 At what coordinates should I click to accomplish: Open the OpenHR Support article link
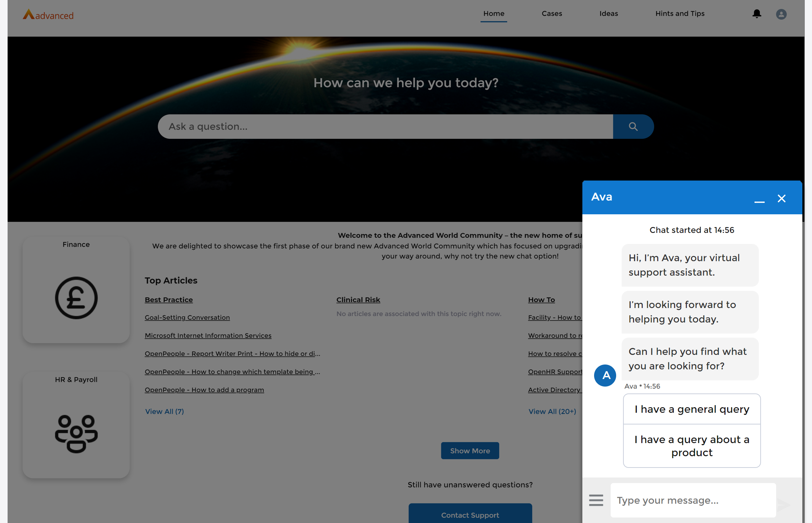pyautogui.click(x=555, y=371)
